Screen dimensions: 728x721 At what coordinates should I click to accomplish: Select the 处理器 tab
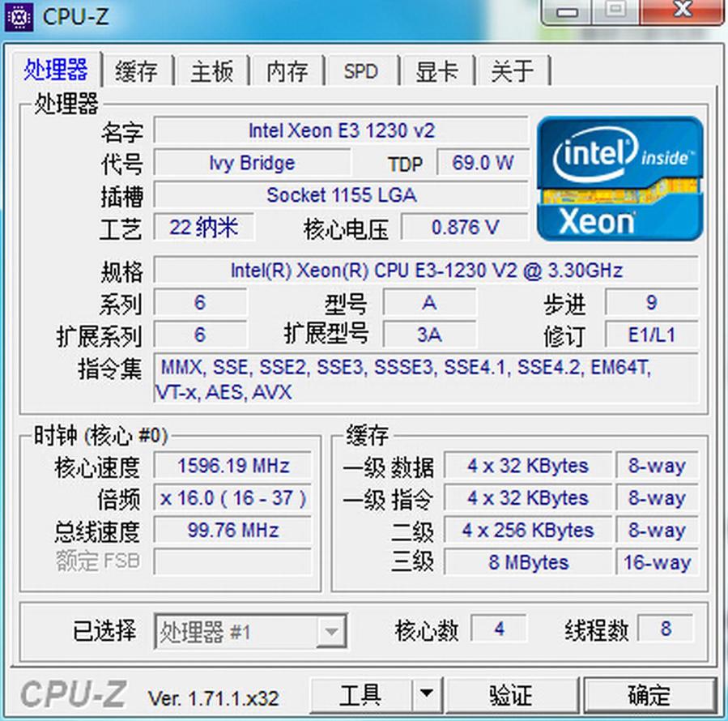coord(56,70)
